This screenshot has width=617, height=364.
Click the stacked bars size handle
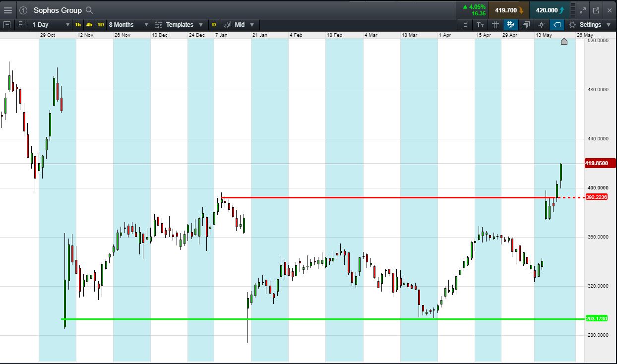[x=573, y=10]
